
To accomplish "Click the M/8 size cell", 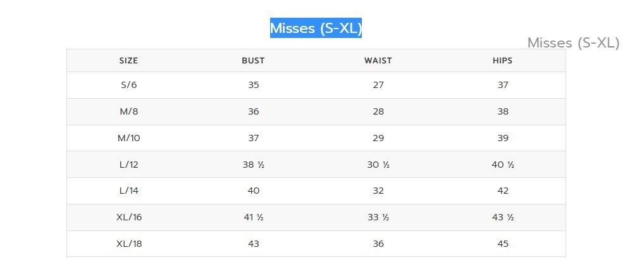I will pyautogui.click(x=128, y=111).
